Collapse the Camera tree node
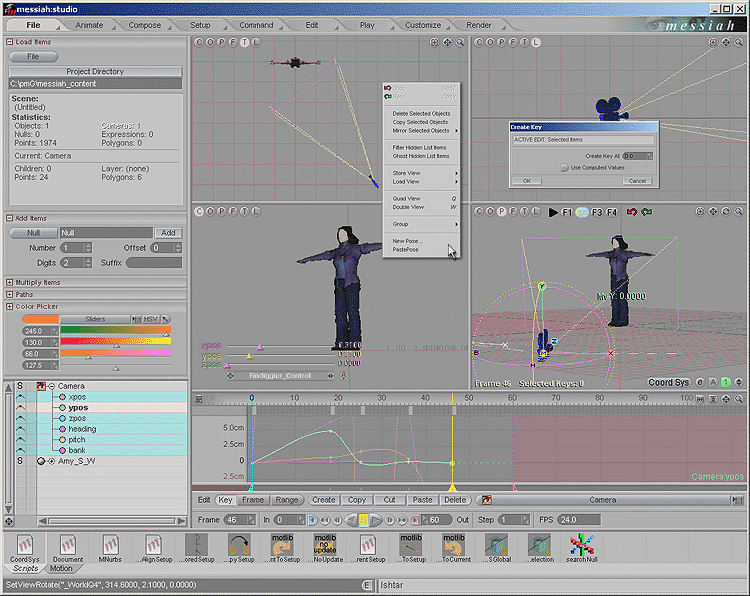Screen dimensions: 750x596 click(x=51, y=386)
